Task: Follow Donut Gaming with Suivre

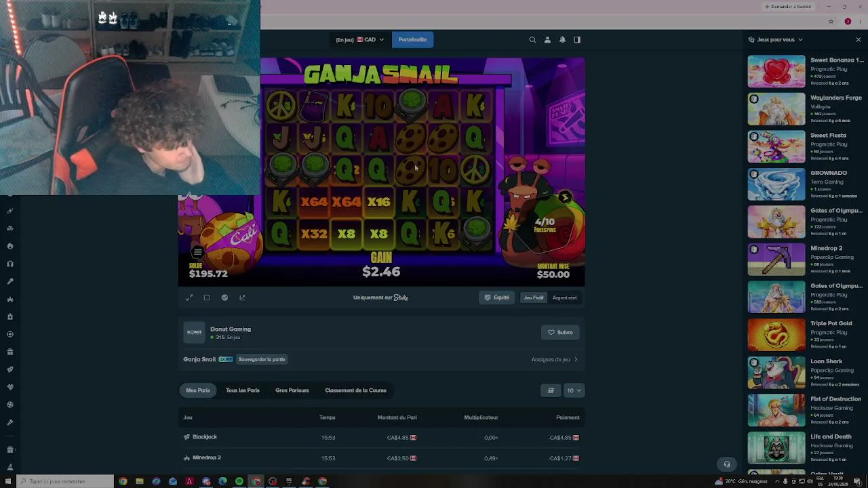Action: pyautogui.click(x=561, y=332)
